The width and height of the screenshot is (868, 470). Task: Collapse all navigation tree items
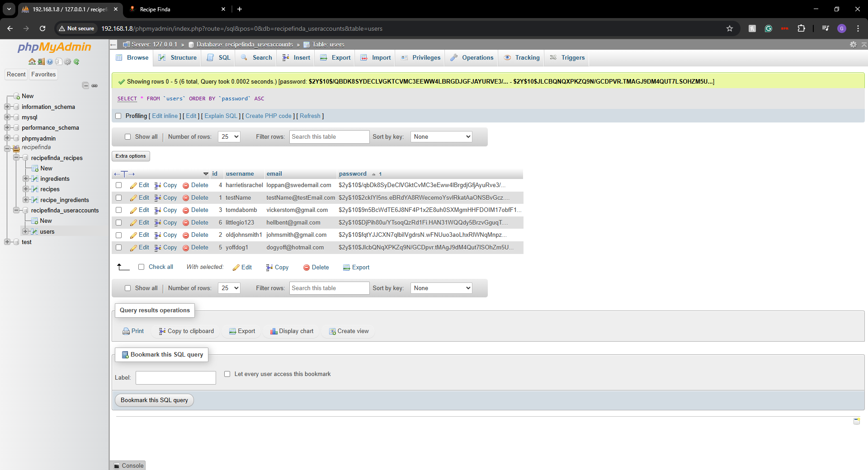pos(85,85)
